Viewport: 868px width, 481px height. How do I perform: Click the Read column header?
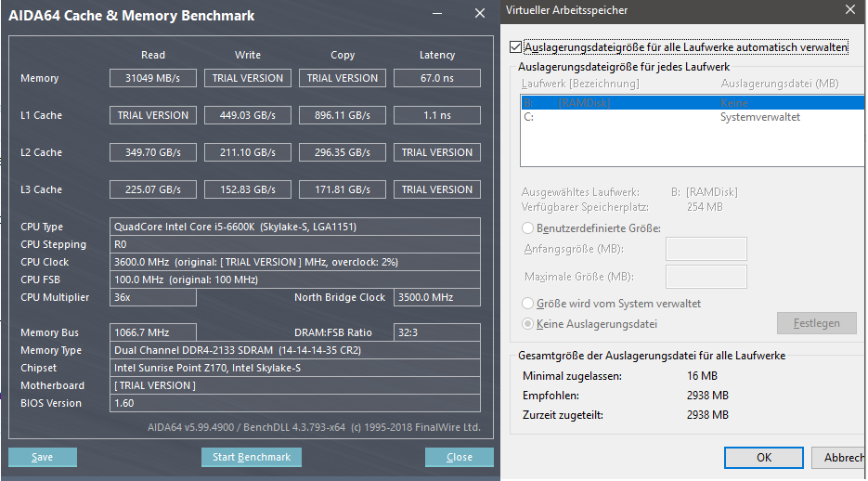[153, 55]
